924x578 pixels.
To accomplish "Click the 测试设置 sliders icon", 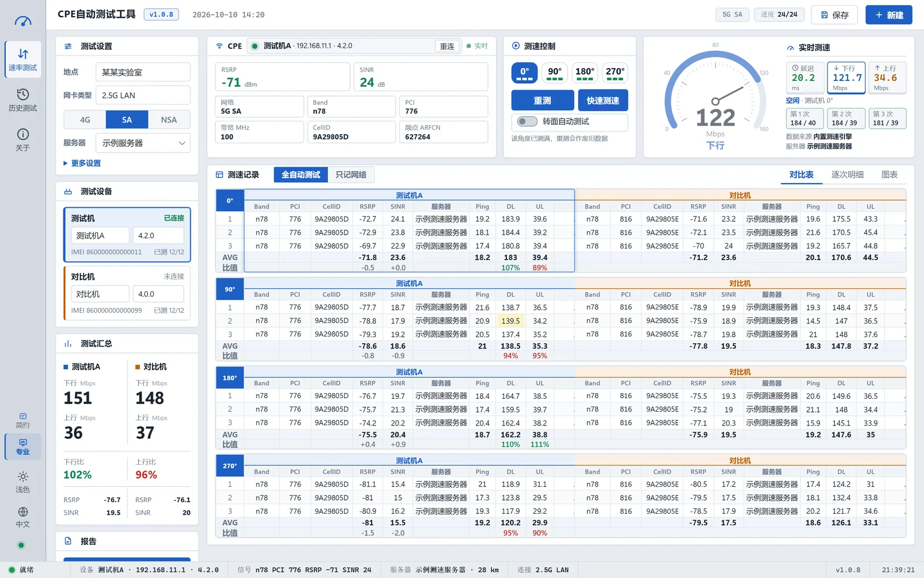I will pos(68,46).
